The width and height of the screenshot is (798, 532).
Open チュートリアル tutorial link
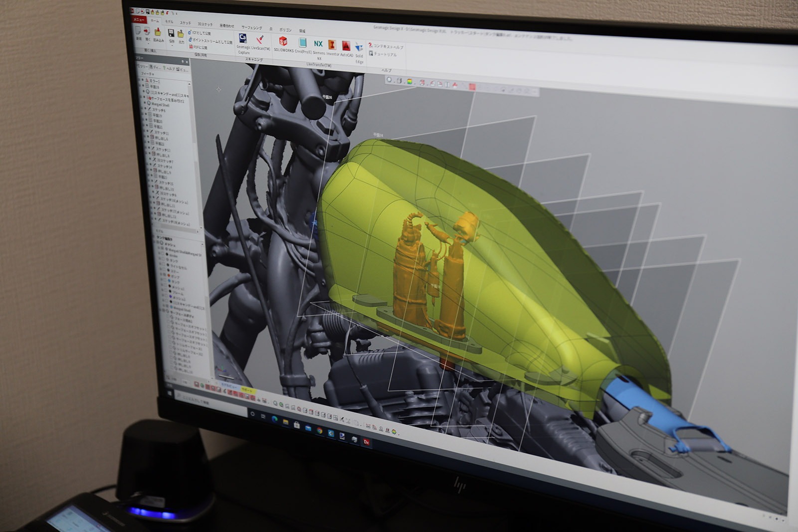[383, 54]
